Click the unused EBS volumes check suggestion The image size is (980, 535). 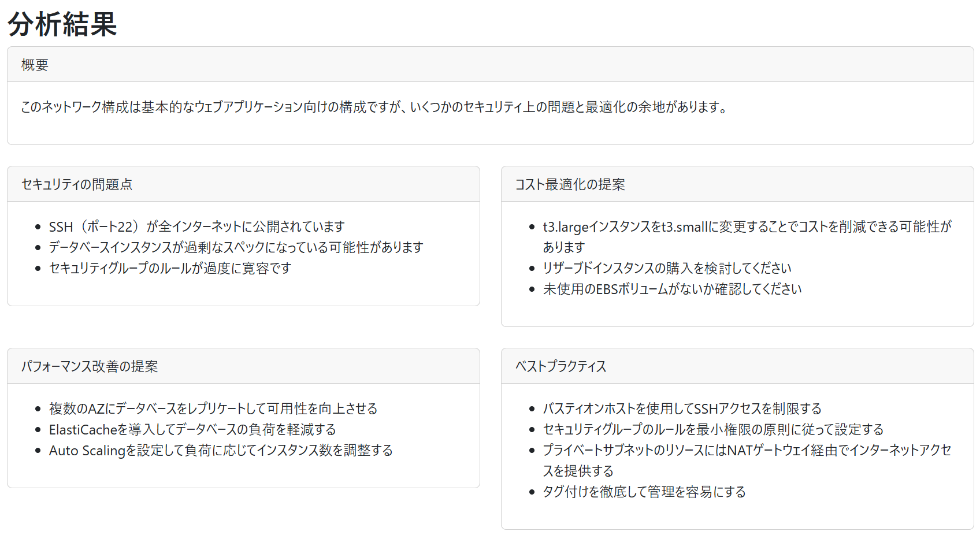[671, 289]
